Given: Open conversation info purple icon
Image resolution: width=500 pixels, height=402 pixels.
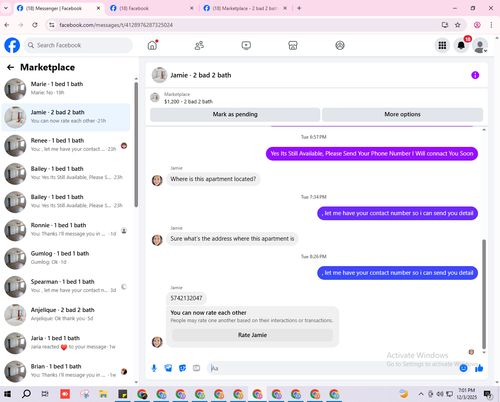Looking at the screenshot, I should tap(475, 75).
